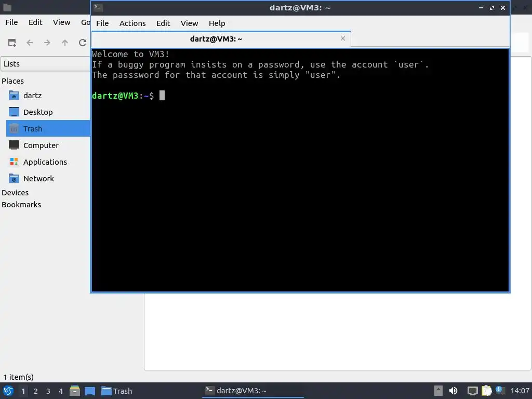This screenshot has height=399, width=532.
Task: Focus the terminal command prompt area
Action: [x=300, y=170]
